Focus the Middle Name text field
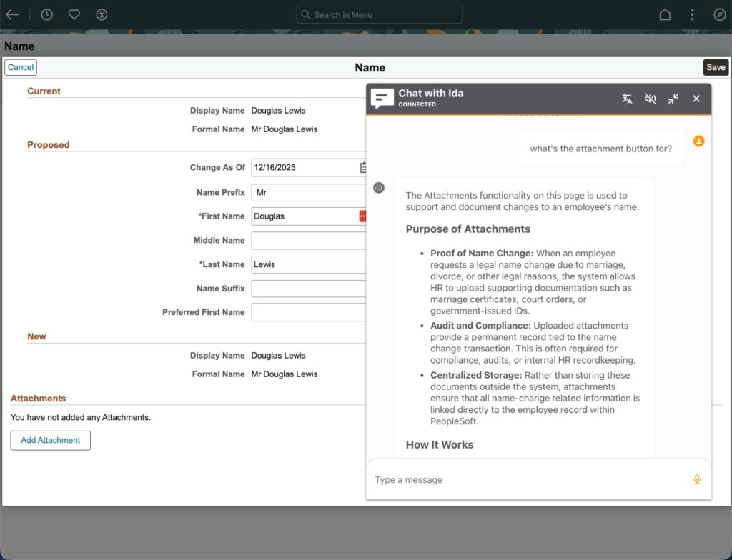 [309, 240]
